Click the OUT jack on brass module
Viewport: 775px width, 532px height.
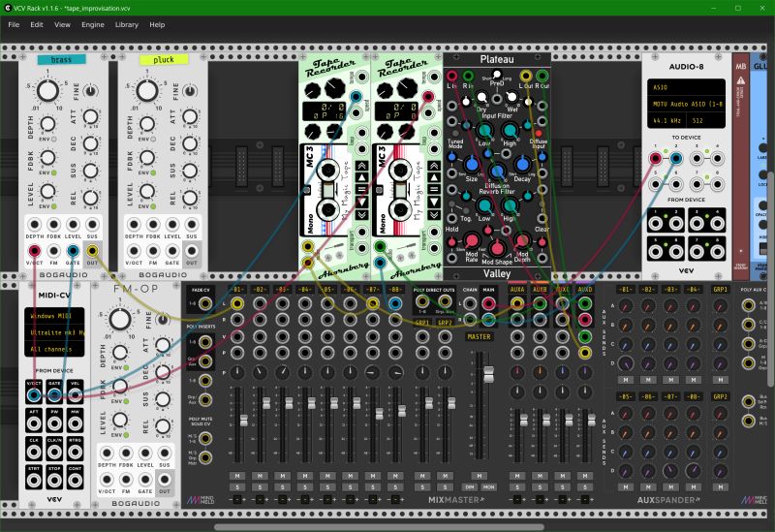coord(92,251)
